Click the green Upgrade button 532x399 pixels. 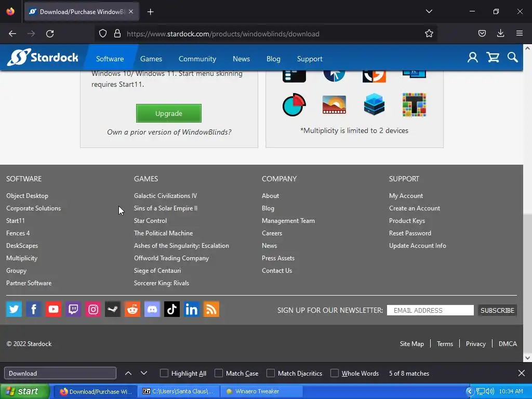(169, 113)
